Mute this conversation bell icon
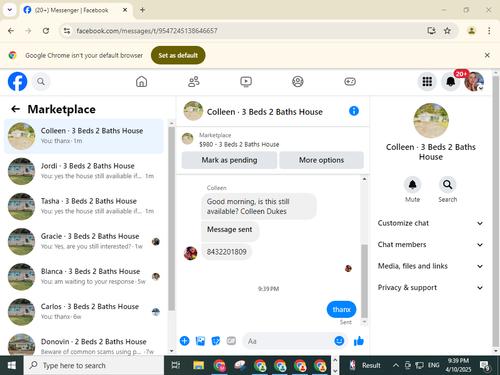500x375 pixels. coord(412,184)
